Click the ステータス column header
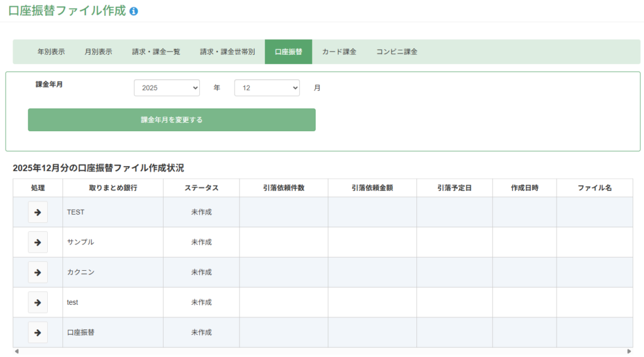Viewport: 644px width, 357px height. coord(201,188)
